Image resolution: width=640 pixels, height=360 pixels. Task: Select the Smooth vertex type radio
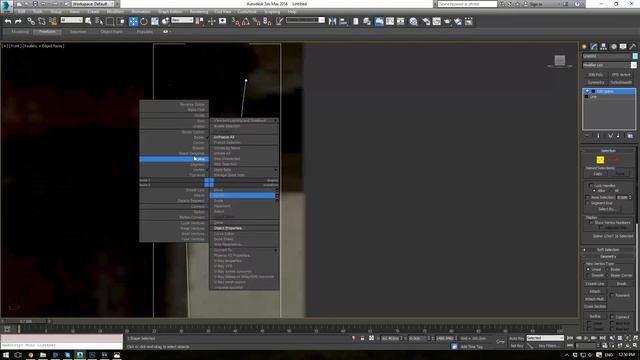pyautogui.click(x=588, y=276)
